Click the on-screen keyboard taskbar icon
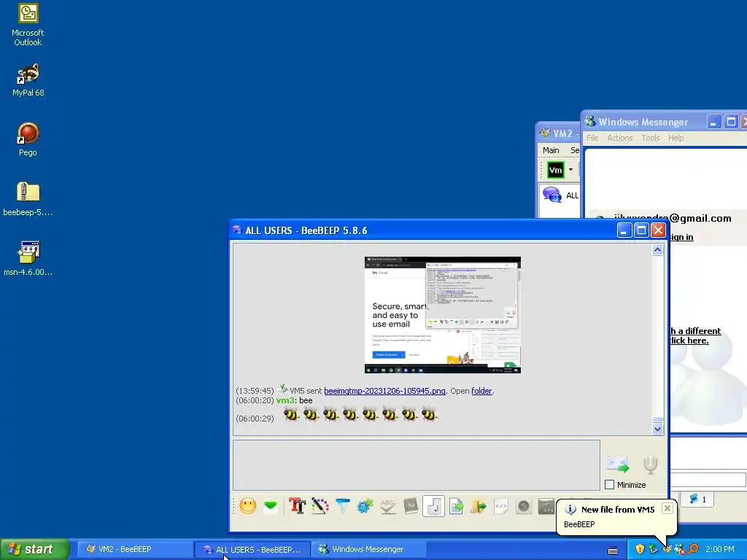 [613, 551]
